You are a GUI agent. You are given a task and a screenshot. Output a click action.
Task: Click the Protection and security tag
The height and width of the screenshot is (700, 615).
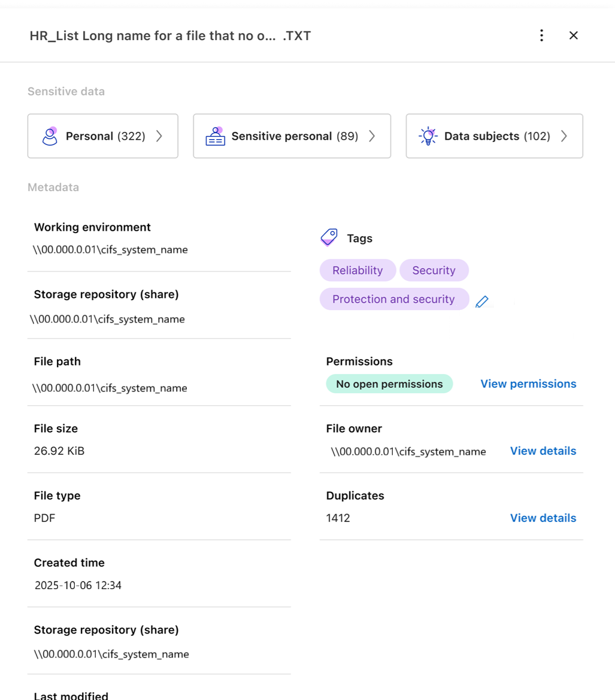tap(393, 299)
